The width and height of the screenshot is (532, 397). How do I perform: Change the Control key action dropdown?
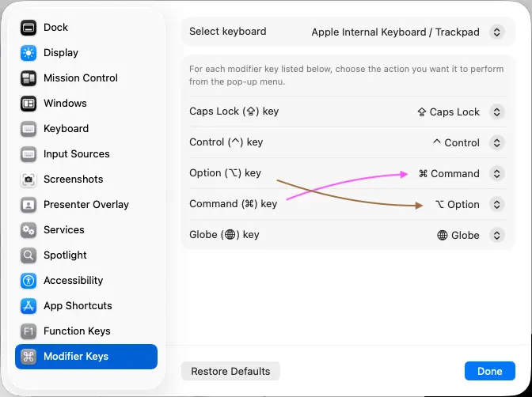click(496, 143)
